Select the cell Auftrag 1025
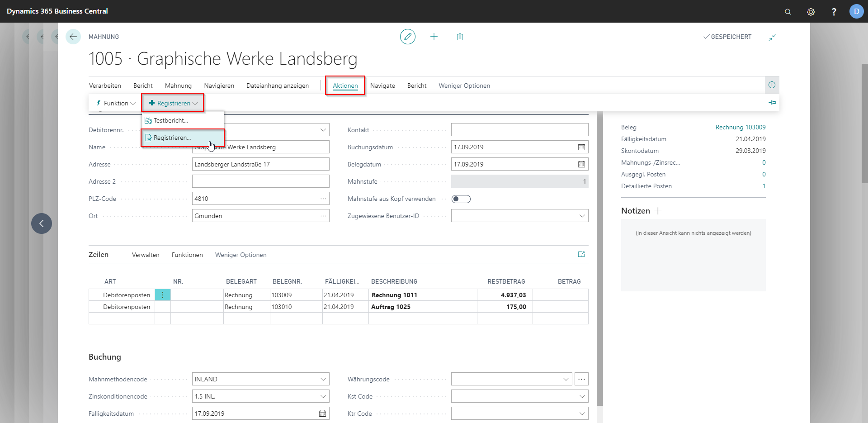The image size is (868, 423). (423, 307)
